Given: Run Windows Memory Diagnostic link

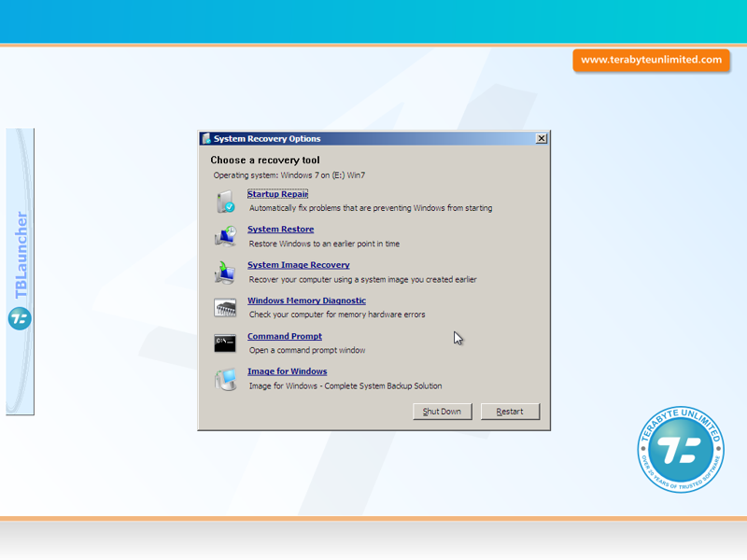Looking at the screenshot, I should click(x=307, y=301).
